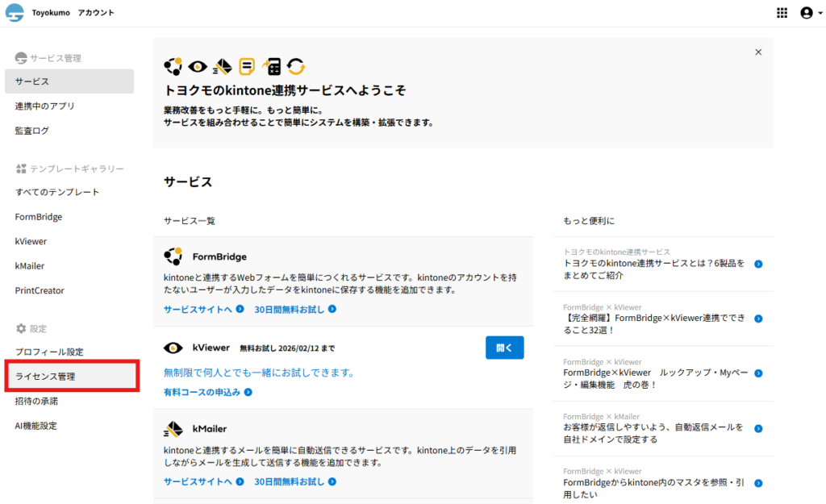Image resolution: width=826 pixels, height=504 pixels.
Task: Click kMailer 30日間無料お試し link
Action: [x=295, y=481]
